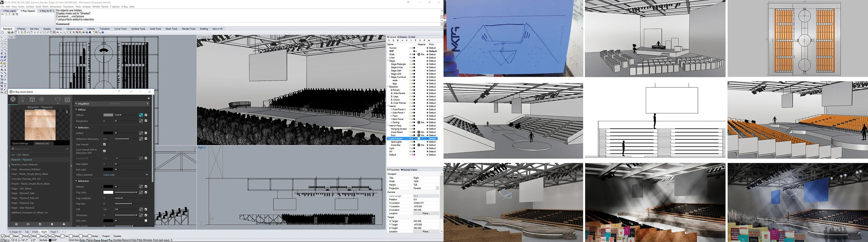Collapse the Reflection section
This screenshot has height=242, width=868.
[76, 127]
